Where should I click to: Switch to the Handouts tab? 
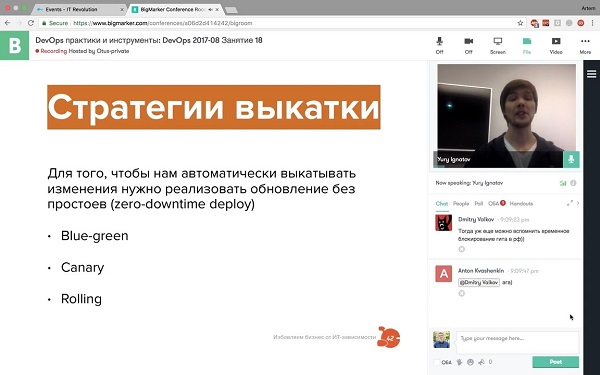tap(521, 204)
